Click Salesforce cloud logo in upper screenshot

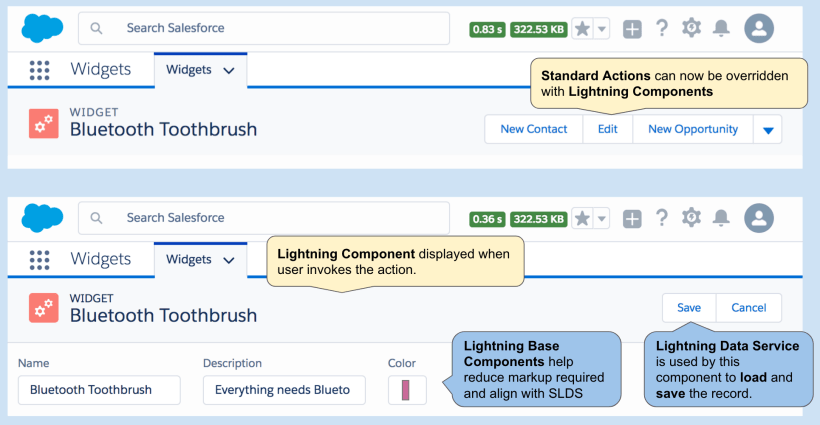(x=42, y=28)
